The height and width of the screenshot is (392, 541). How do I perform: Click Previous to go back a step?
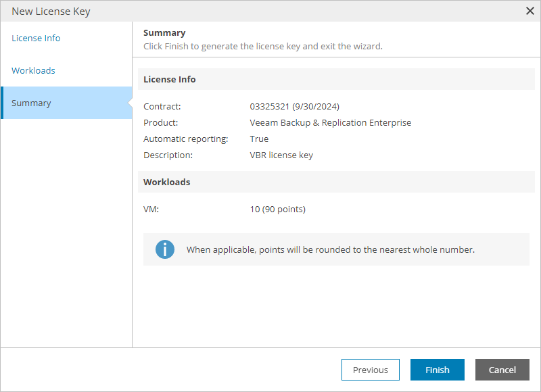pos(370,370)
